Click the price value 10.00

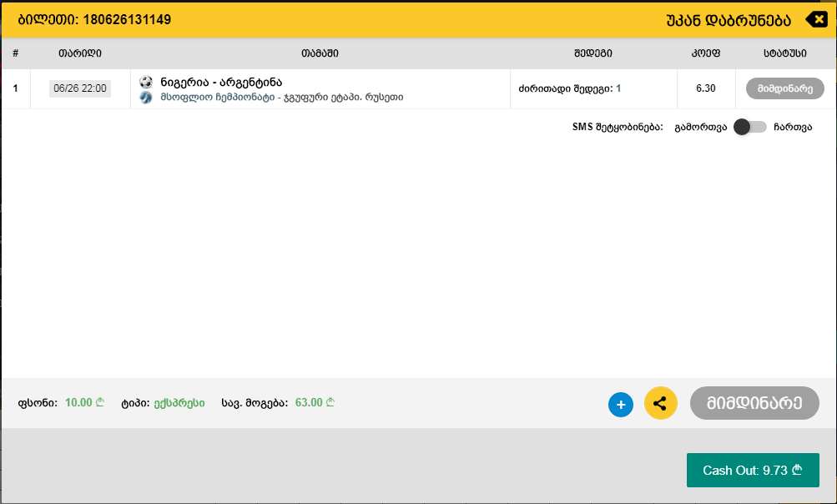tap(84, 402)
